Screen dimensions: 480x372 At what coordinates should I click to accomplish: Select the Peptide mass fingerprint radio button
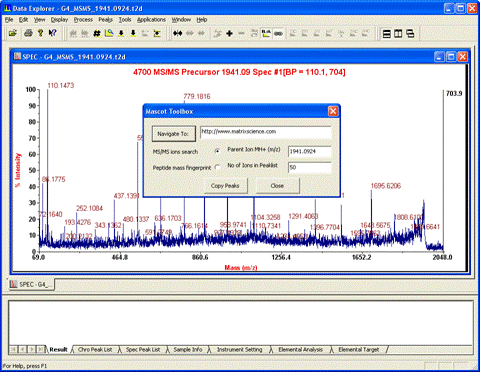pos(217,167)
